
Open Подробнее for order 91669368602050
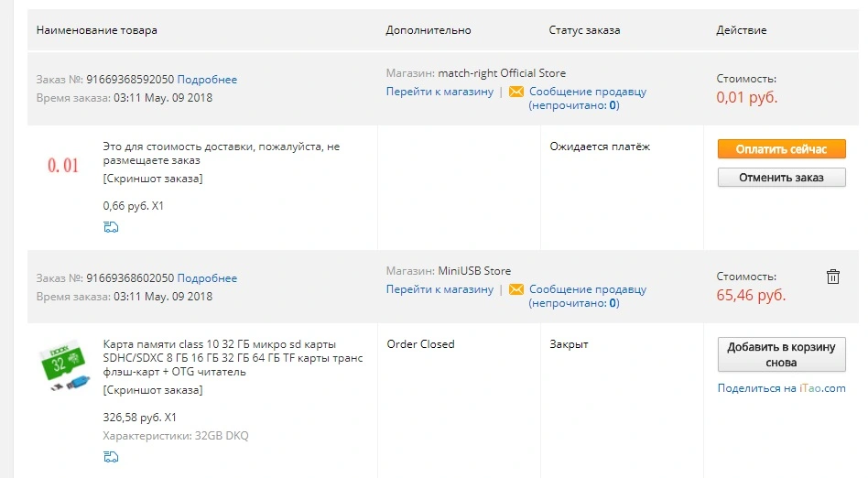coord(207,278)
